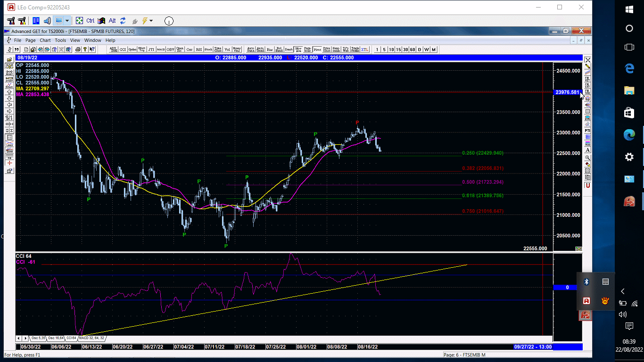
Task: Open the View menu
Action: click(x=75, y=41)
